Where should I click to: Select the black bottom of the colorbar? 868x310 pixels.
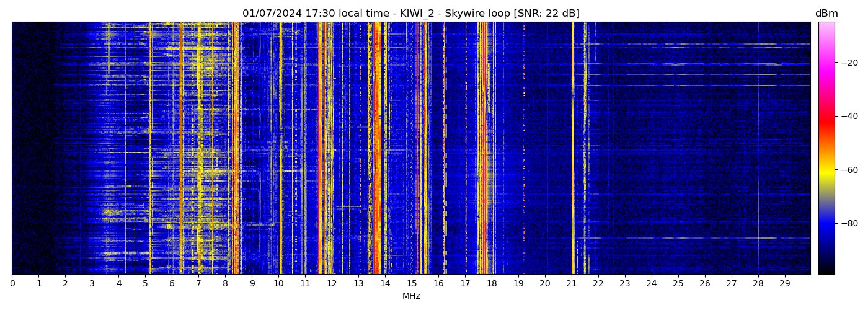(826, 268)
